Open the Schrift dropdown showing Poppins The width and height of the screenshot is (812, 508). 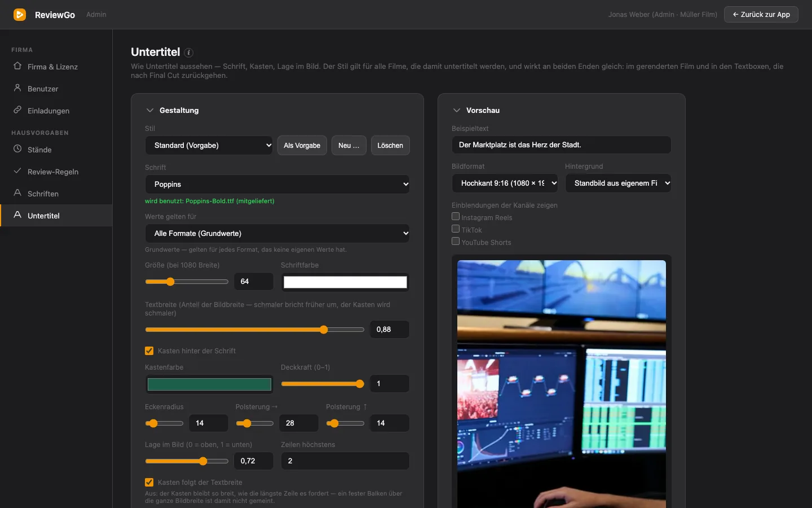click(x=277, y=185)
